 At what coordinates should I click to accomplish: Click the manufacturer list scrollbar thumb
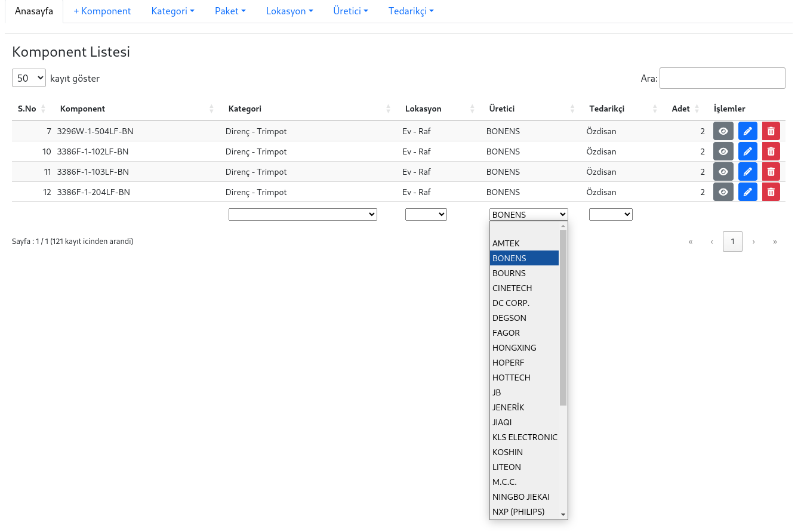pos(563,318)
